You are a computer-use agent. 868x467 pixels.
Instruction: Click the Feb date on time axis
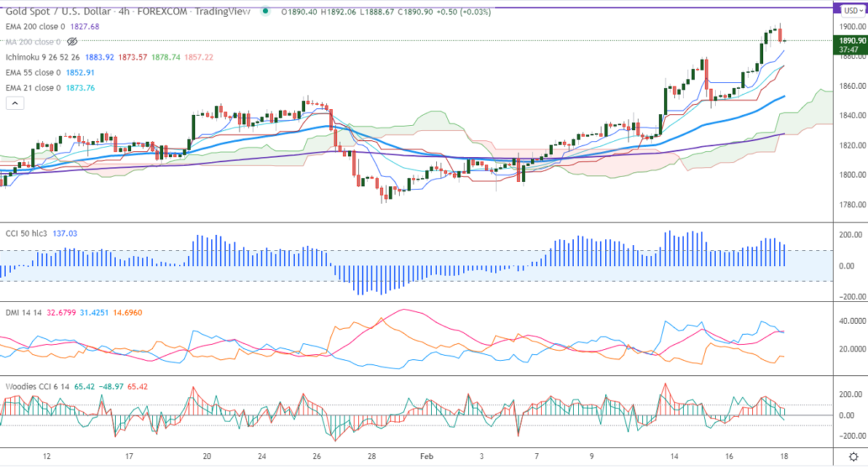[427, 457]
